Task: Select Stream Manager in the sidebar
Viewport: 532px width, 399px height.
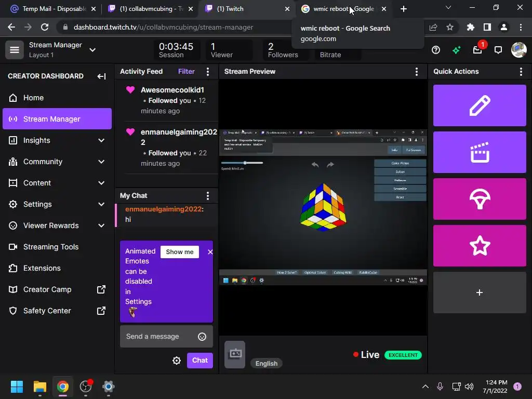Action: (x=57, y=119)
